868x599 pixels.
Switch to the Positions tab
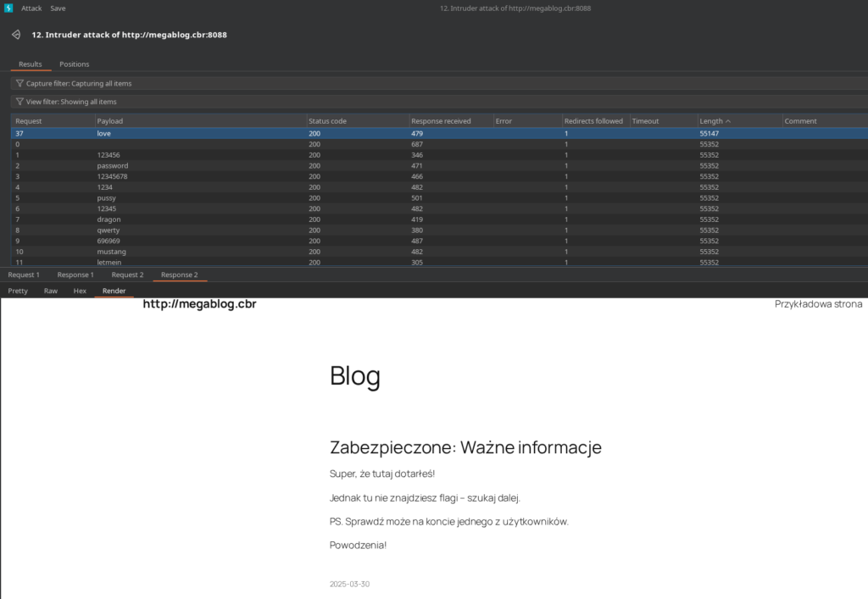click(x=74, y=64)
